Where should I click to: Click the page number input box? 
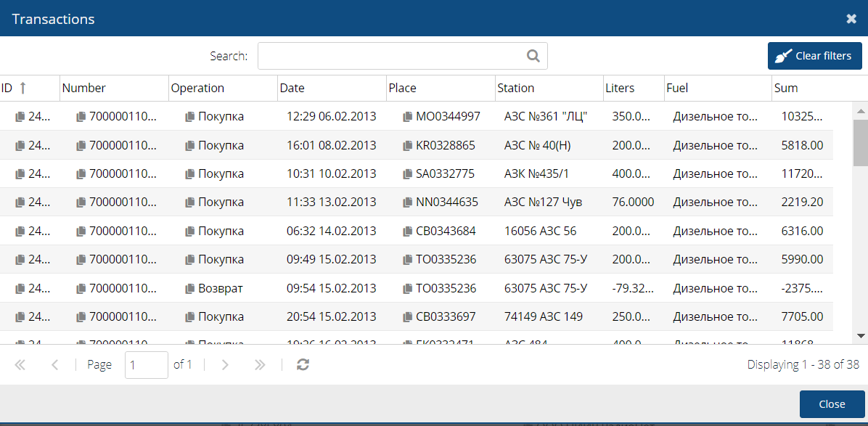[146, 365]
